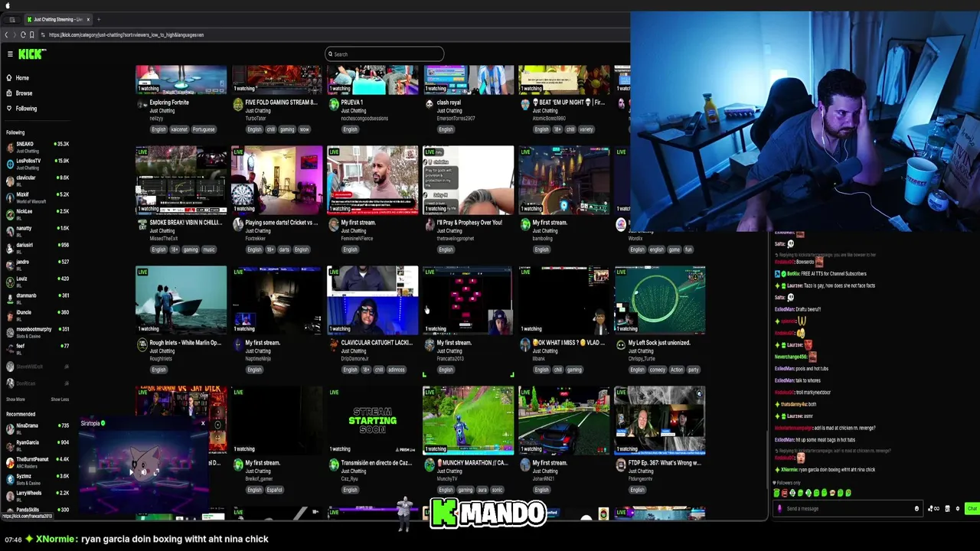Open jandro channel in sidebar

coord(37,264)
